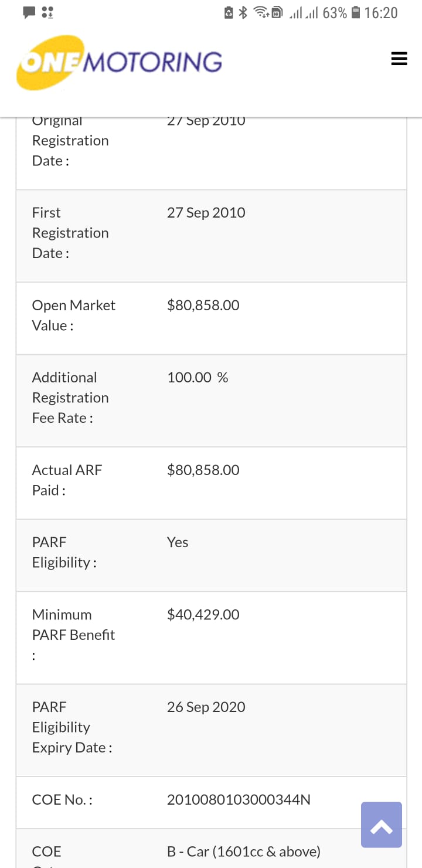The height and width of the screenshot is (868, 422).
Task: Tap the Actual ARF Paid label
Action: (66, 480)
